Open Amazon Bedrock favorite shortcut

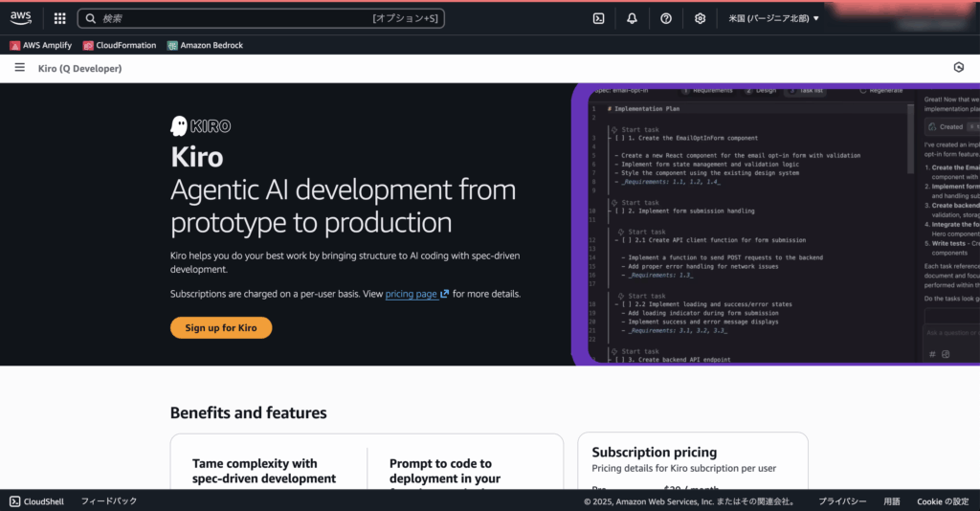205,45
